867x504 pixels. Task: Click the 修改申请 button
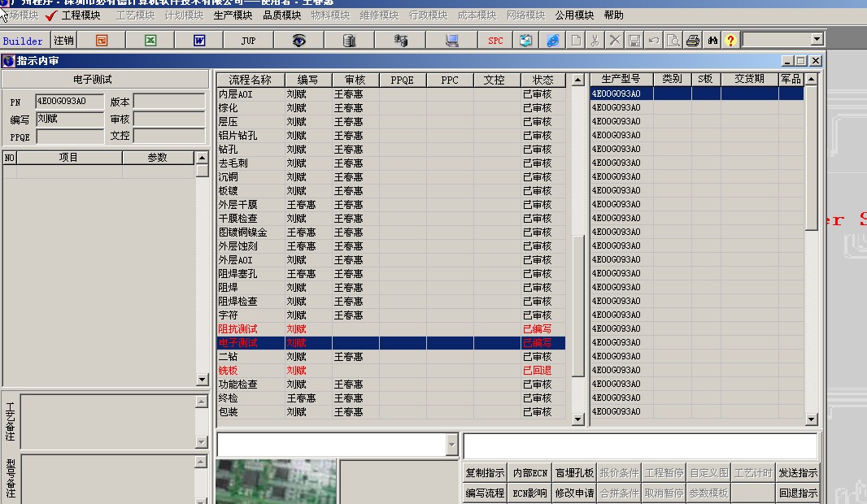pyautogui.click(x=574, y=493)
